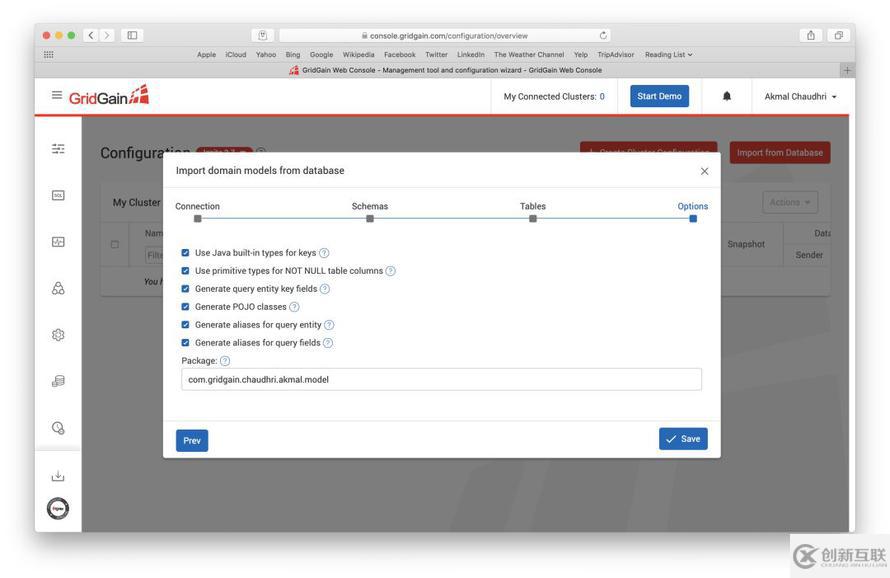Click the download agent sidebar icon

click(x=58, y=476)
